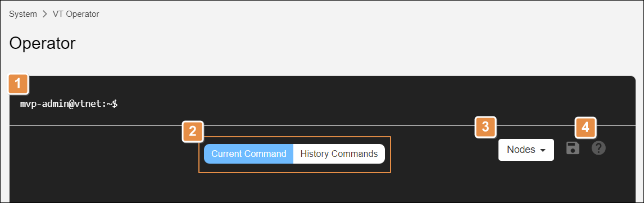Viewport: 644px width, 203px height.
Task: Select the VT Operator breadcrumb item
Action: [x=76, y=14]
